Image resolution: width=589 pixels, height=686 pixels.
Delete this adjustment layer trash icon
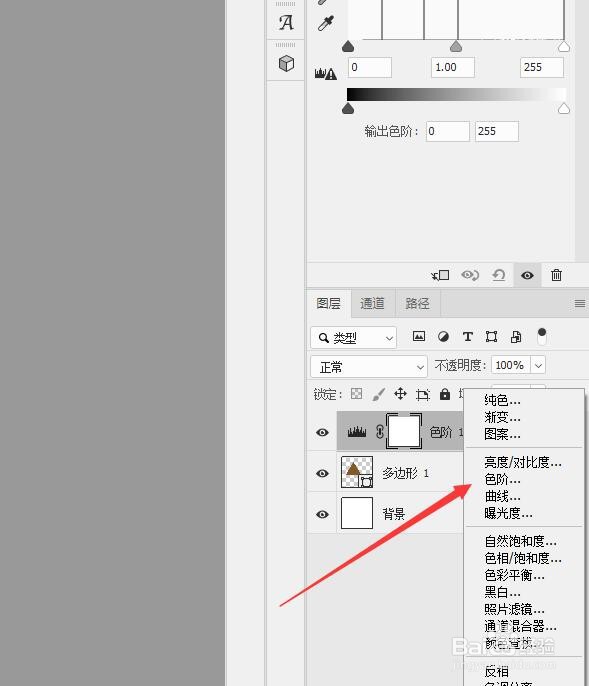556,275
